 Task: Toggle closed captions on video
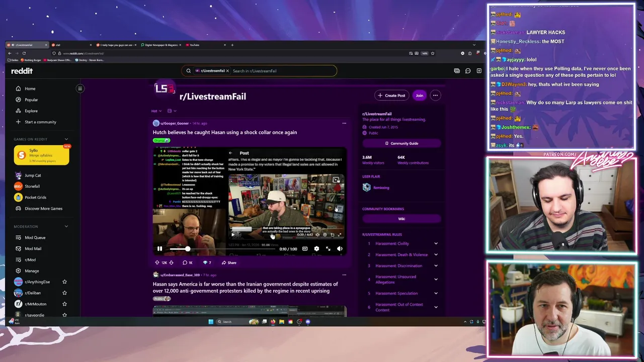(x=305, y=249)
